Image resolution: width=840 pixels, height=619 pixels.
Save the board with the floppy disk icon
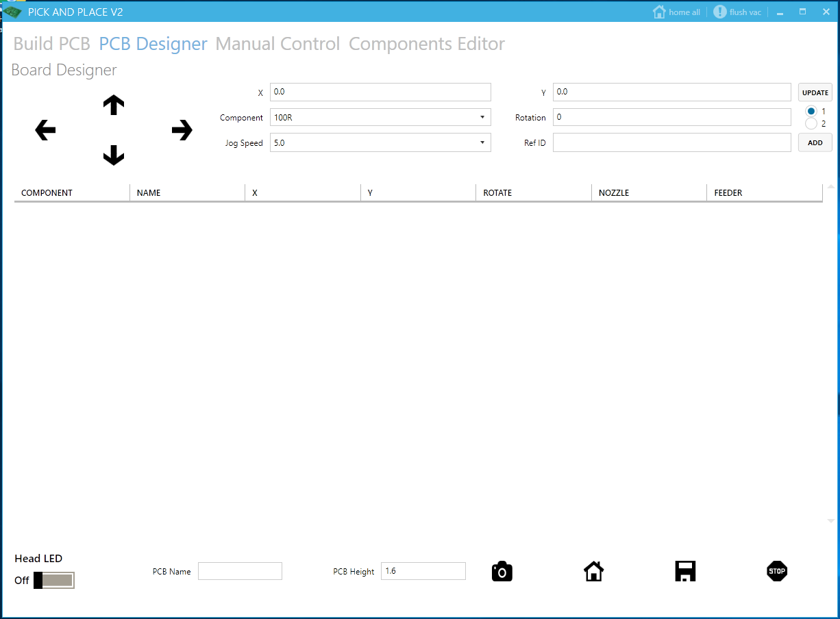coord(685,571)
